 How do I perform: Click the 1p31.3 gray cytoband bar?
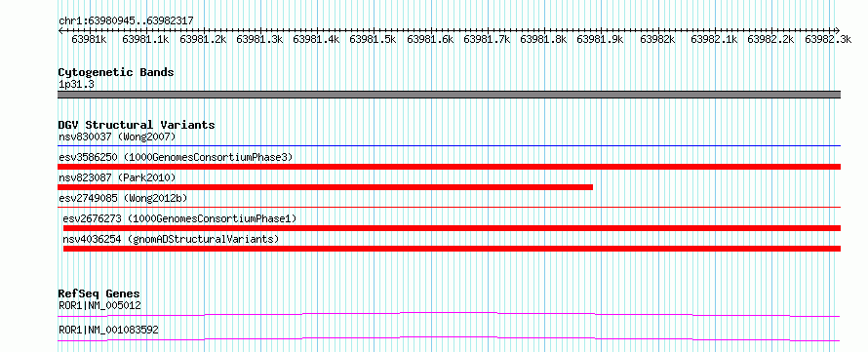click(449, 95)
